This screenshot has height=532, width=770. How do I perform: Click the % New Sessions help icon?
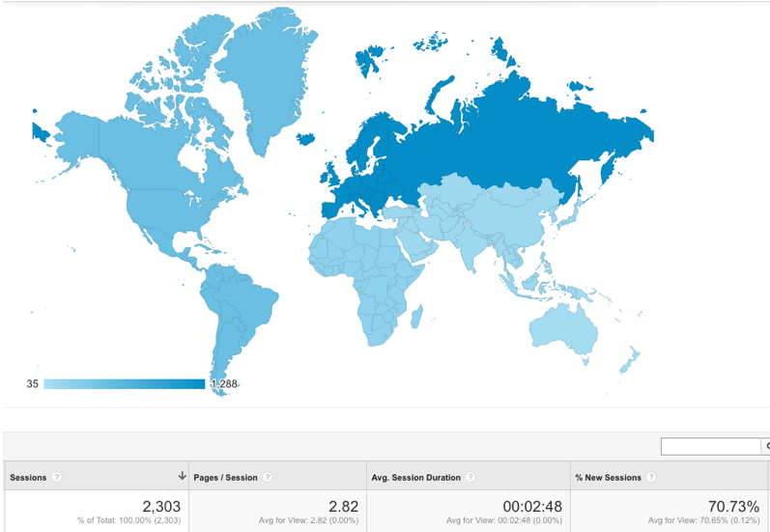point(650,477)
